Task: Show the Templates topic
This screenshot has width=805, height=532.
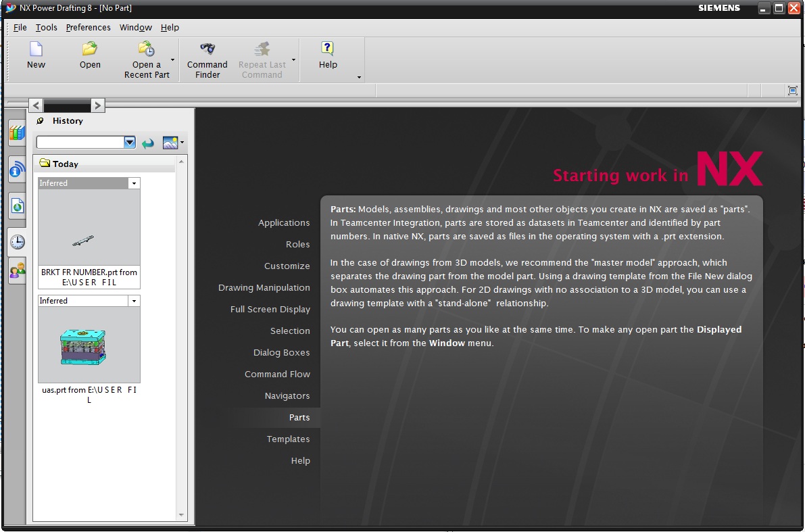Action: click(288, 439)
